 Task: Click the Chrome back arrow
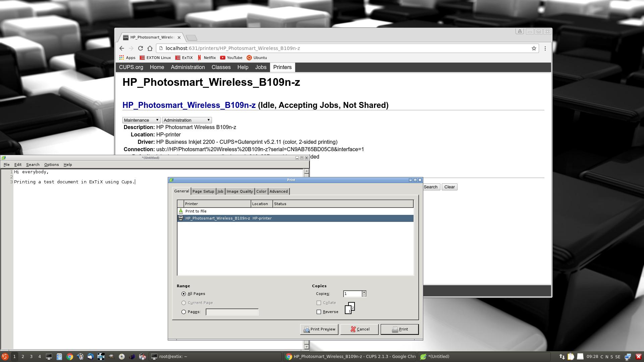122,48
